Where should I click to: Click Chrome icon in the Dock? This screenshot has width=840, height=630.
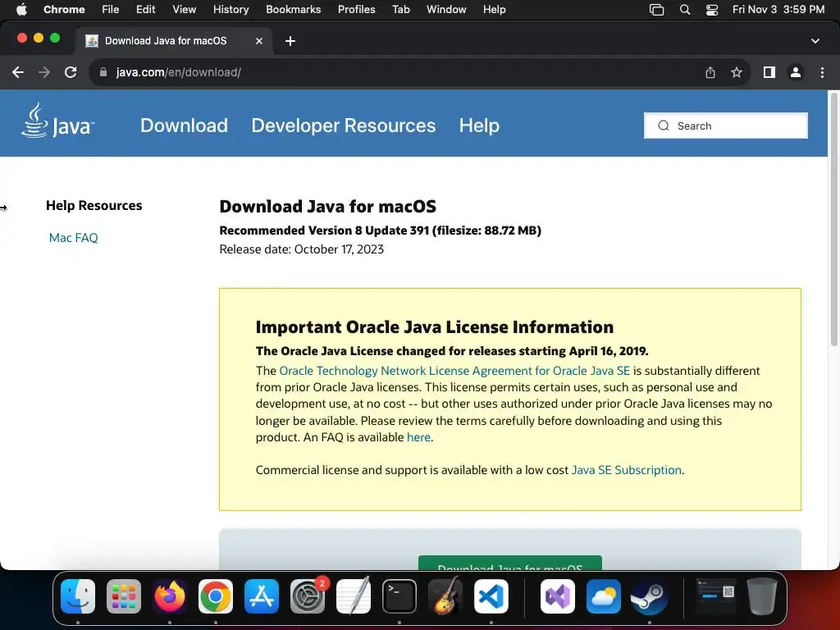point(216,596)
